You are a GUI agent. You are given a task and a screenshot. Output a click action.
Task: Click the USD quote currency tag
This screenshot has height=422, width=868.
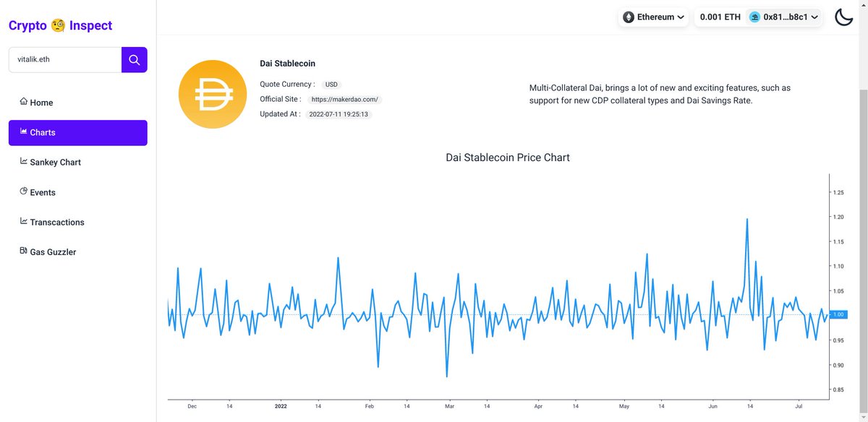(331, 85)
